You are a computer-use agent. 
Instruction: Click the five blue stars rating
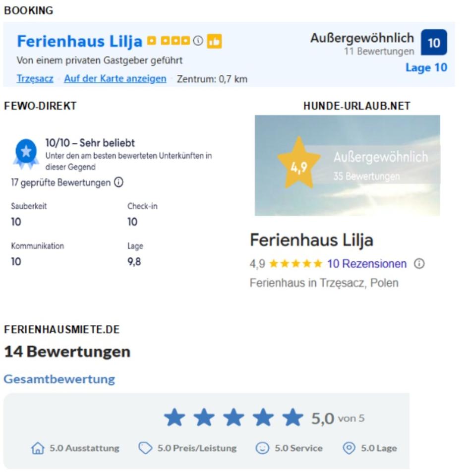coord(233,418)
